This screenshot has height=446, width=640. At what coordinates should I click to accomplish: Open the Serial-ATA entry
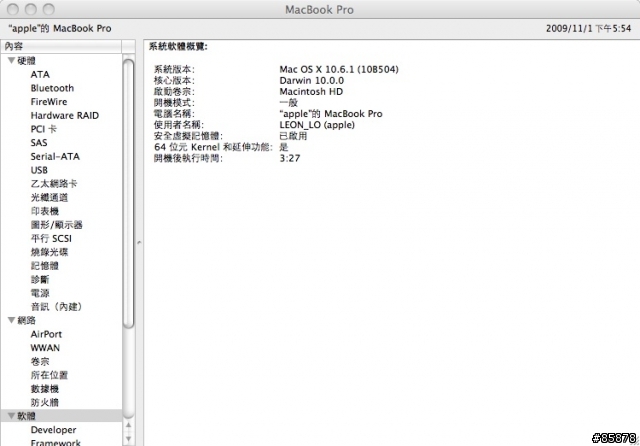tap(55, 156)
